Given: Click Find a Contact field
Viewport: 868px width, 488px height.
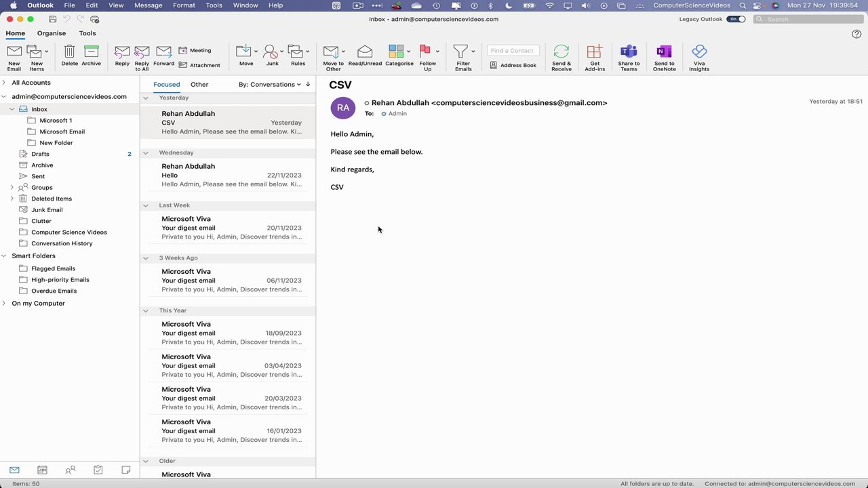Looking at the screenshot, I should (x=513, y=50).
